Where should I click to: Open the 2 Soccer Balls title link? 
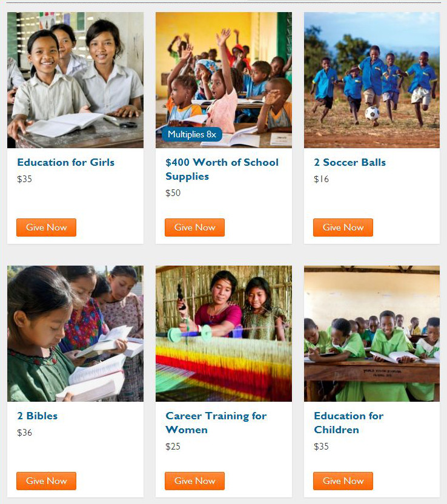click(350, 162)
